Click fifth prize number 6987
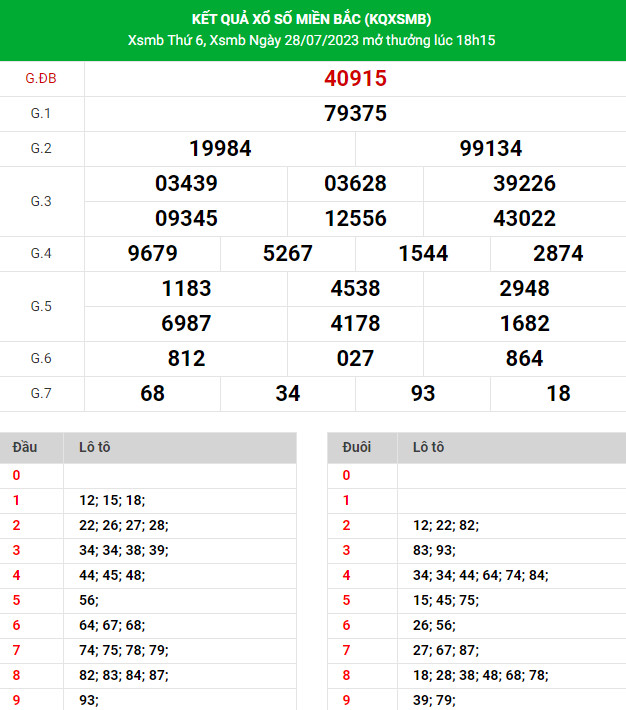 click(186, 323)
